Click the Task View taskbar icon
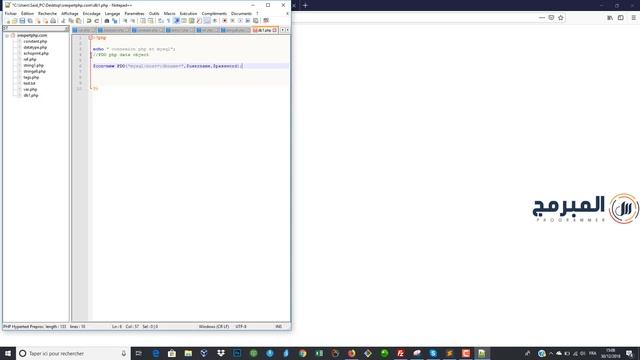 tap(139, 353)
